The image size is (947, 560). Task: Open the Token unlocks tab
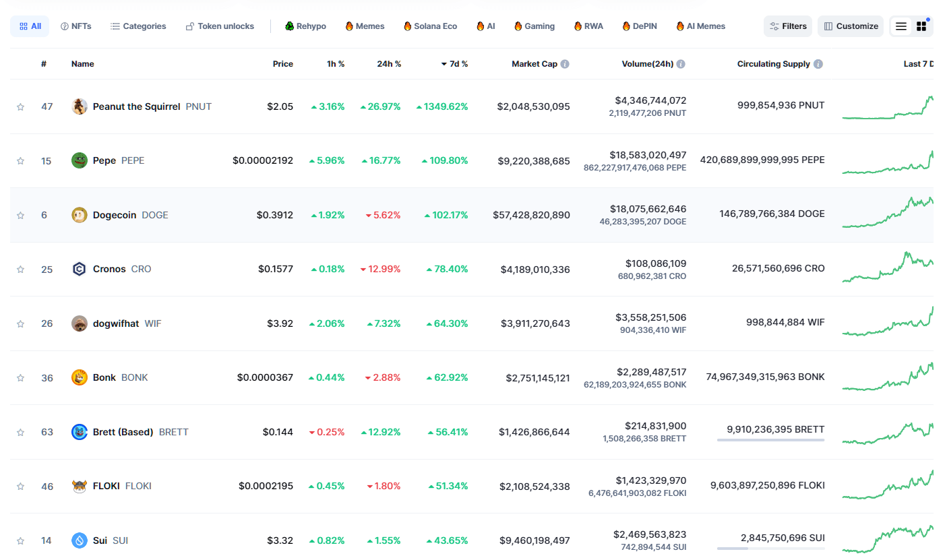(x=220, y=26)
